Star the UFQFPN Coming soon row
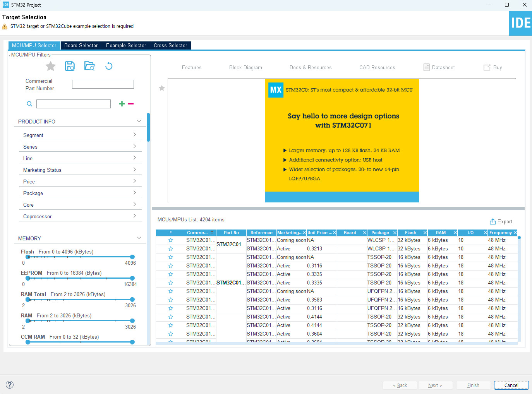 coord(171,291)
